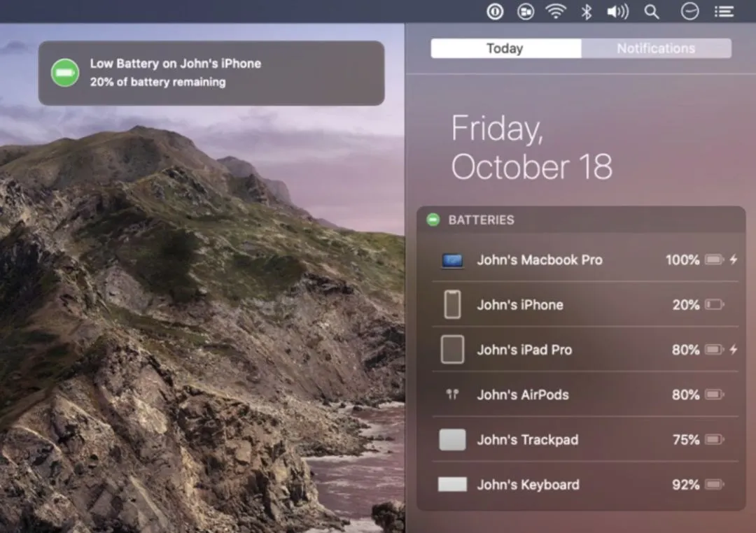This screenshot has height=533, width=756.
Task: Click iPad Pro battery level icon
Action: tap(714, 350)
